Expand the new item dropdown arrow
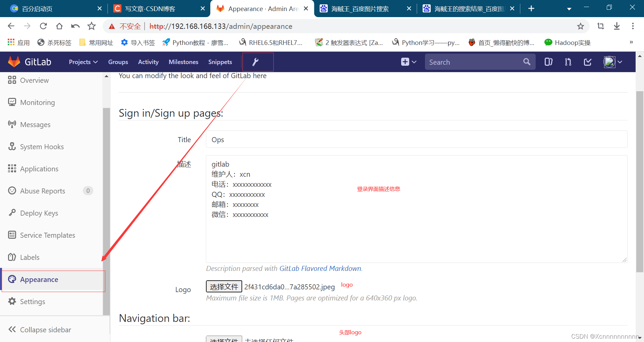Image resolution: width=644 pixels, height=342 pixels. pos(414,62)
